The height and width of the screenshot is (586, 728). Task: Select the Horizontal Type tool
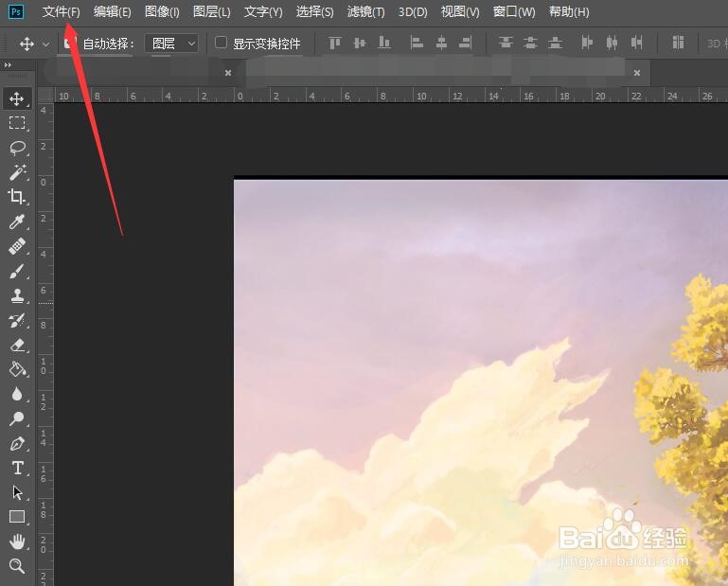(17, 468)
